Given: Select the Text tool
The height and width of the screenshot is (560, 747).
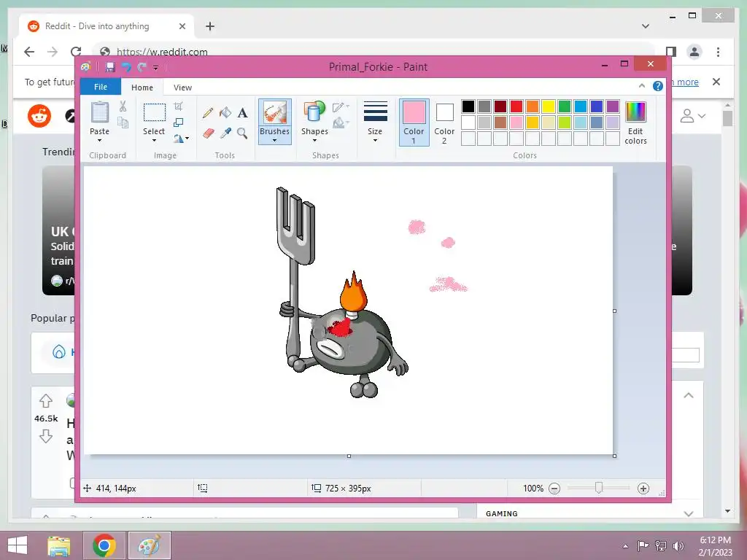Looking at the screenshot, I should (x=242, y=113).
